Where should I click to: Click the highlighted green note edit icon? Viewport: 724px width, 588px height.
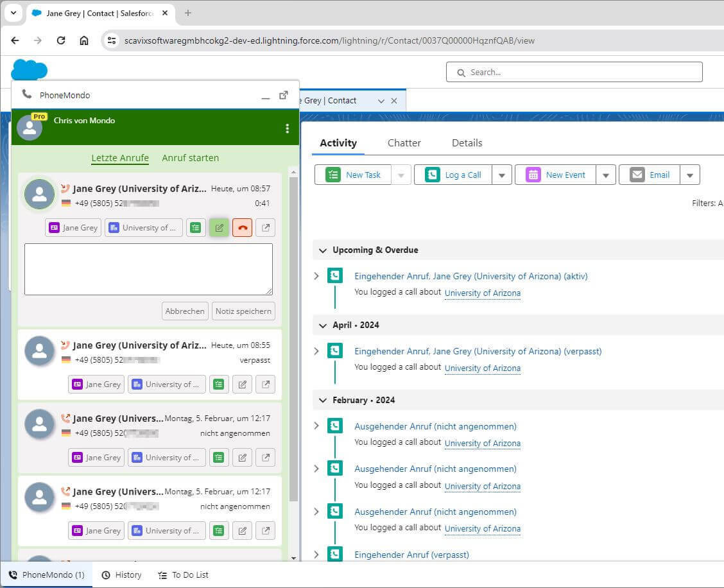pos(219,228)
